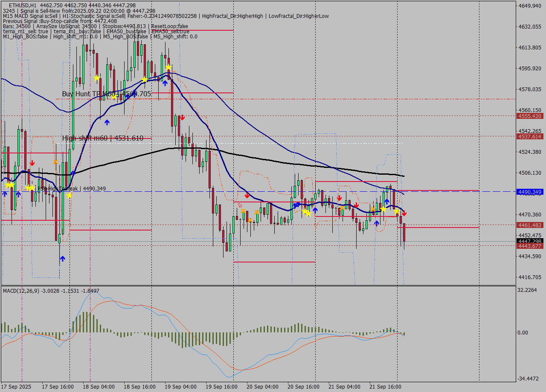Select the hollow red arrow near 20 Sep
Viewport: 546px width, 392px height.
coord(240,205)
